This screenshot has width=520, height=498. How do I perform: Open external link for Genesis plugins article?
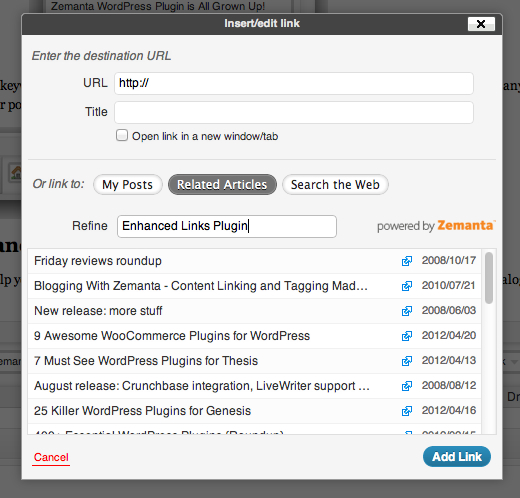click(x=407, y=411)
